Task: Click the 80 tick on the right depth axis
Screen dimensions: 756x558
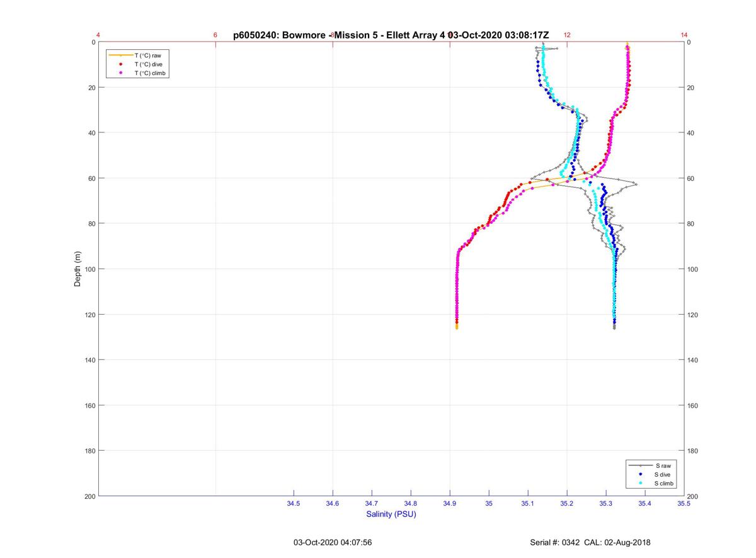Action: pyautogui.click(x=691, y=224)
